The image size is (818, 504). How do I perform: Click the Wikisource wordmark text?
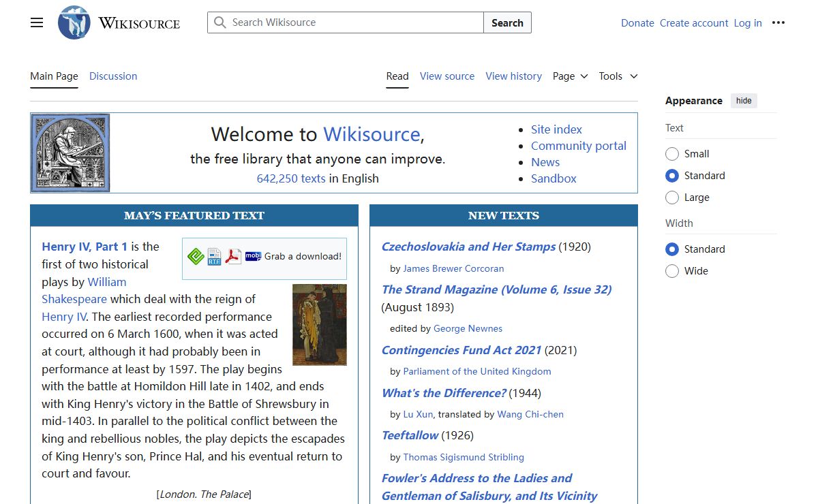pyautogui.click(x=139, y=23)
